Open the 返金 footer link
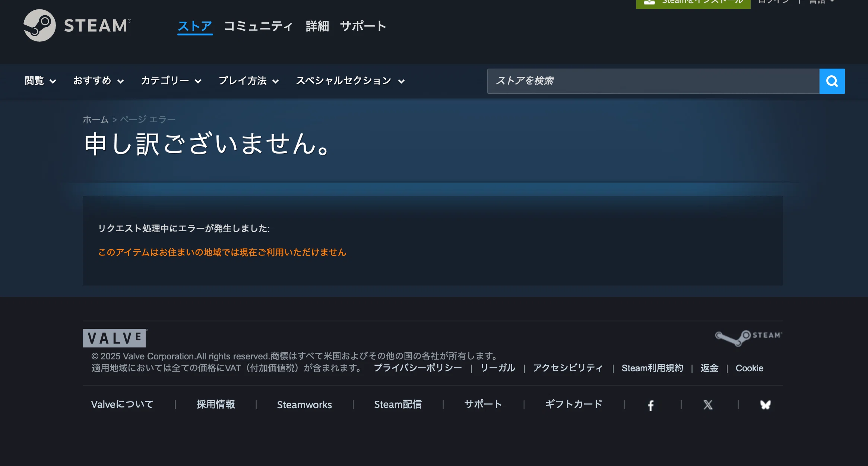Viewport: 868px width, 466px height. click(709, 368)
